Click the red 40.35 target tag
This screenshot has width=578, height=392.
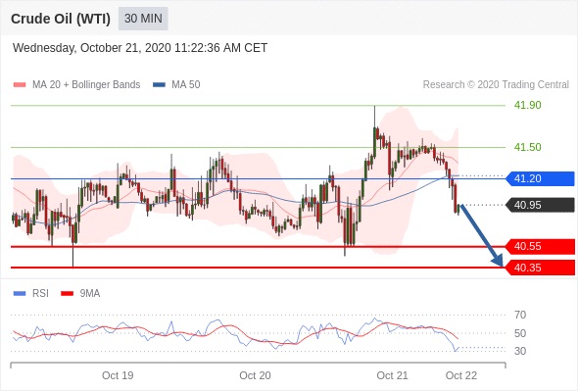click(540, 268)
